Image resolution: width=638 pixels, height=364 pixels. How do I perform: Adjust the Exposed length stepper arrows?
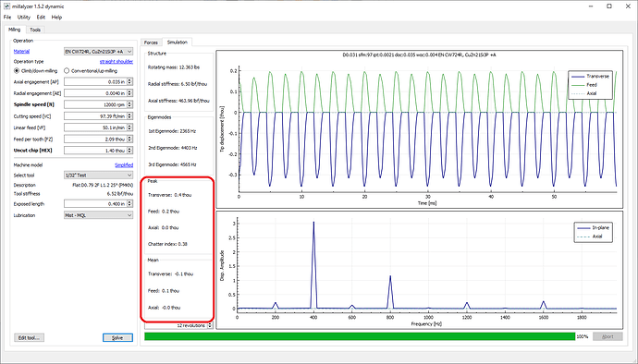click(x=129, y=204)
